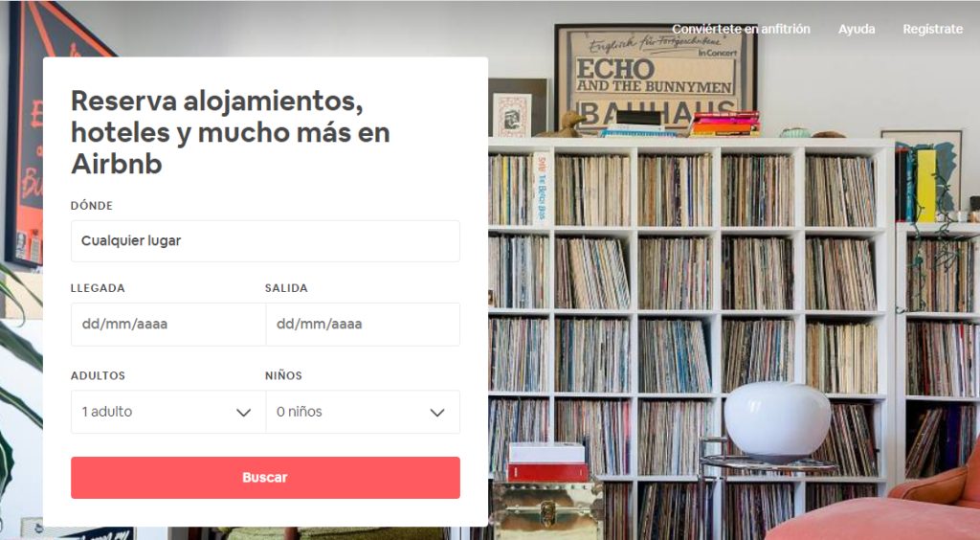
Task: Click the SALIDA label
Action: (x=286, y=288)
